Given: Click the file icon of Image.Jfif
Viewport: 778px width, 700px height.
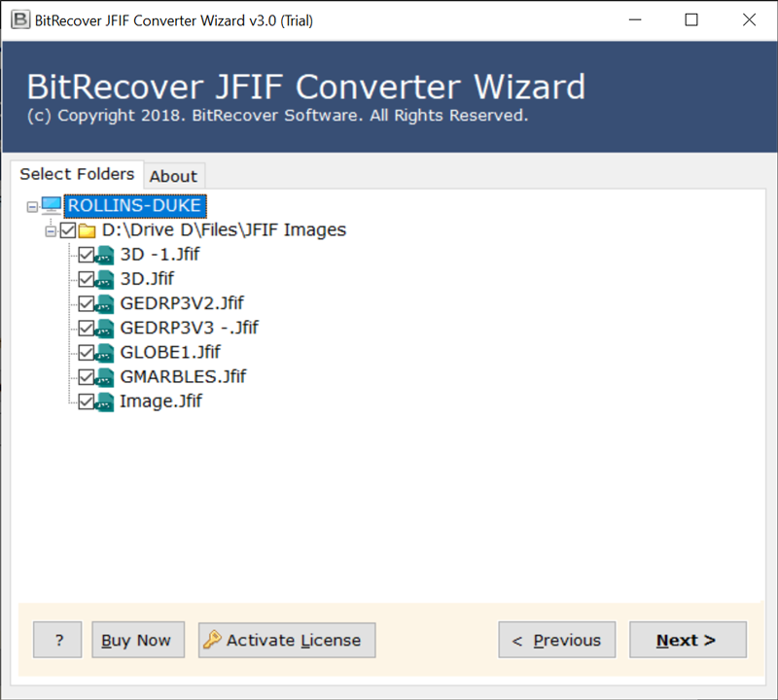Looking at the screenshot, I should [105, 402].
